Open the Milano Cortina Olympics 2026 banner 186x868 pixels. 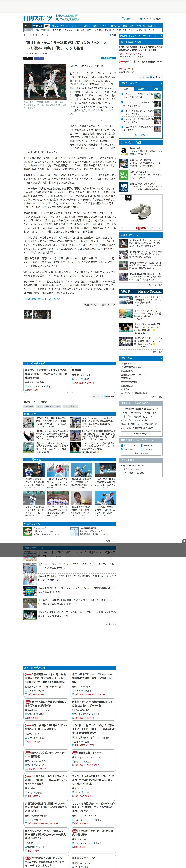(x=67, y=18)
